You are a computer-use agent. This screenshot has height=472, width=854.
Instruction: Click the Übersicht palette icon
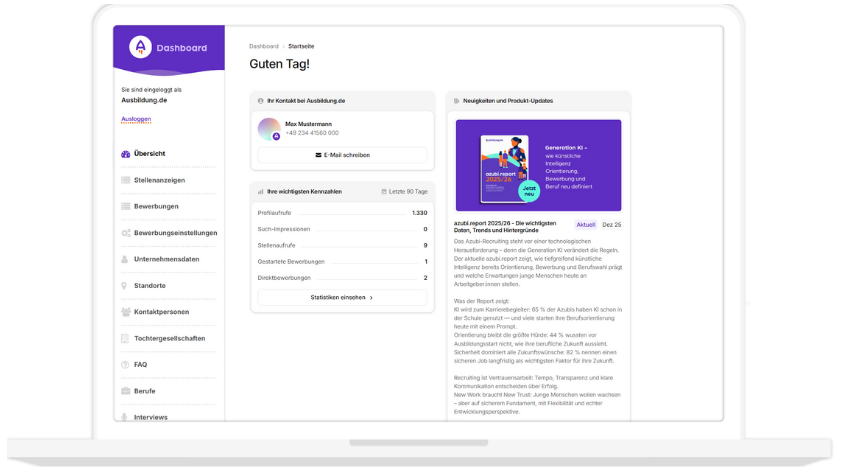[x=125, y=154]
